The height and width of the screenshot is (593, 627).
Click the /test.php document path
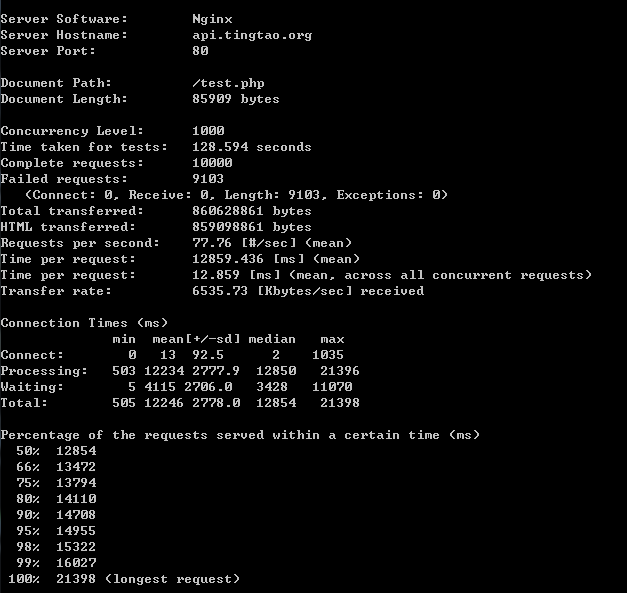coord(228,83)
